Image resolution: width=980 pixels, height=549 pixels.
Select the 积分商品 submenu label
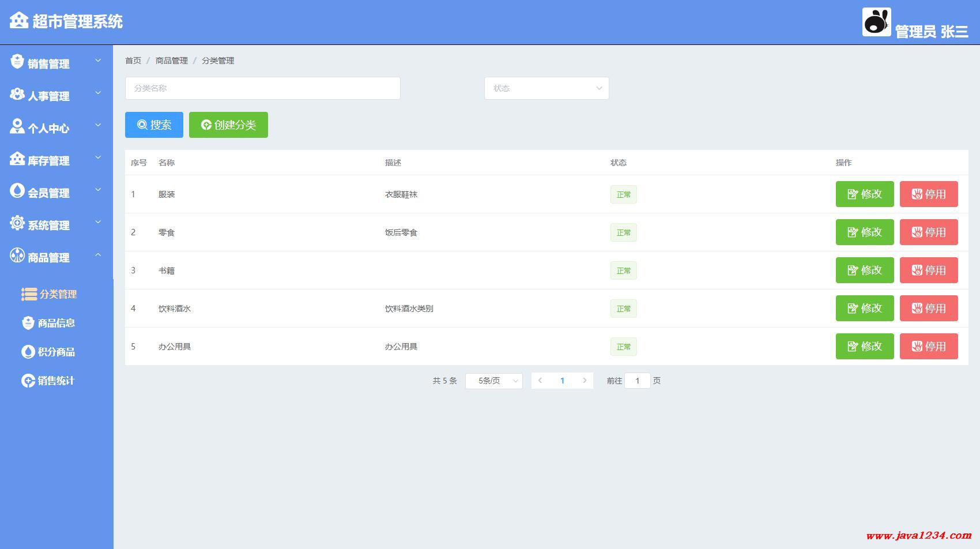(x=56, y=352)
